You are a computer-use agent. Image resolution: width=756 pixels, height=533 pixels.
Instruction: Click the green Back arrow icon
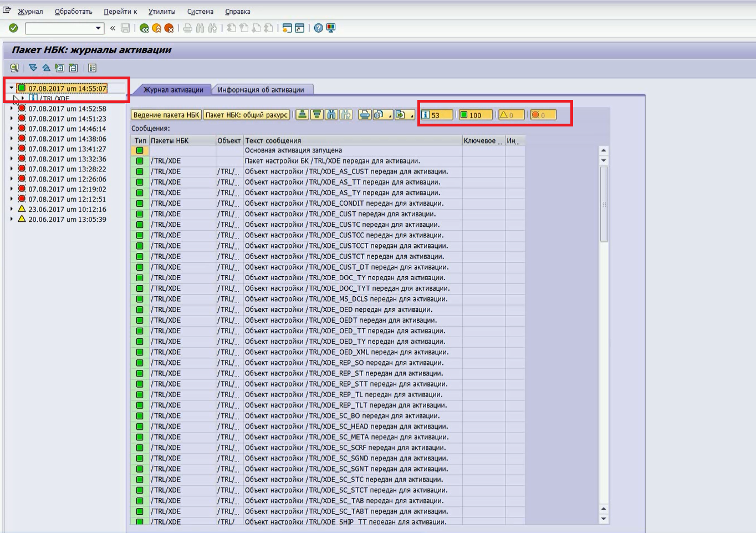(144, 28)
